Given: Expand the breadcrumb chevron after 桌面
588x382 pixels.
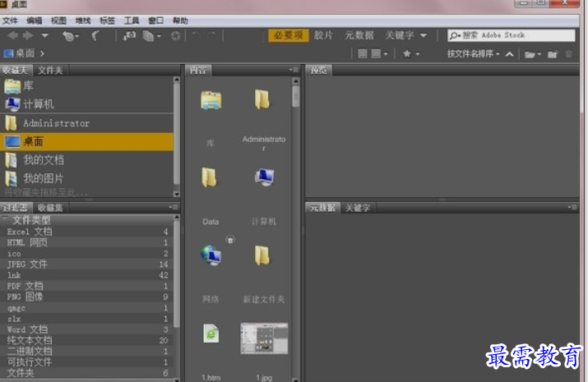Looking at the screenshot, I should 42,54.
